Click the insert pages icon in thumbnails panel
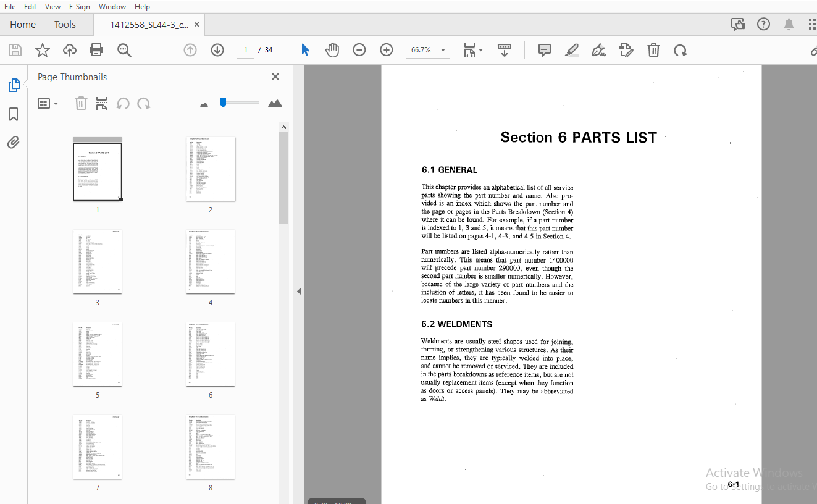Viewport: 817px width, 504px height. (x=102, y=104)
